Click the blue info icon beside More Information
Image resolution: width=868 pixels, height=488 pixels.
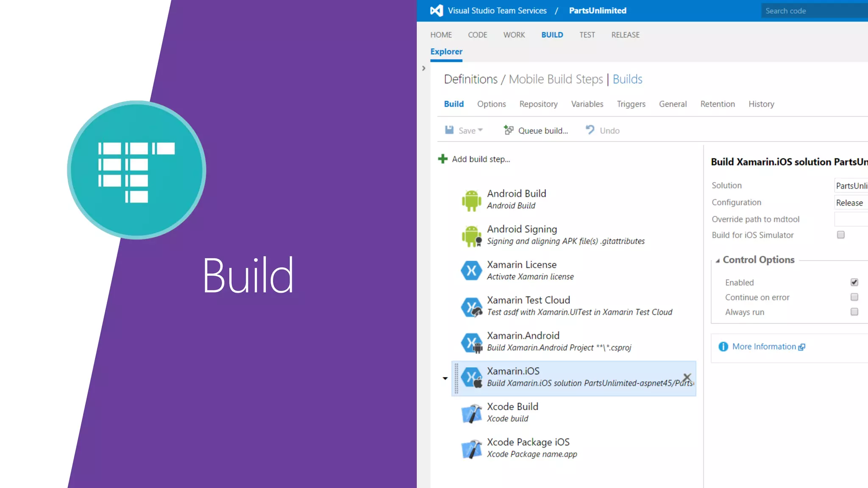click(723, 347)
